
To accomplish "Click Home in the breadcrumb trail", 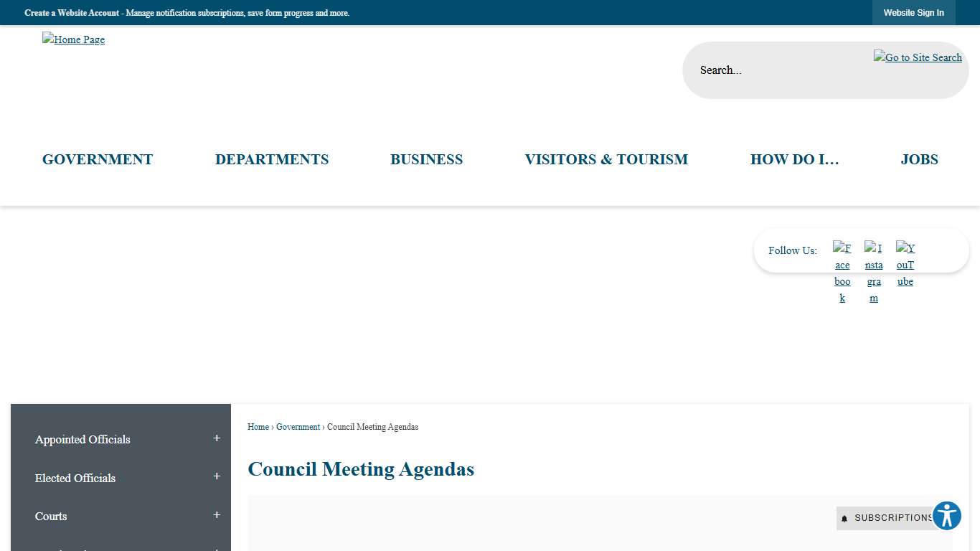I will coord(258,427).
